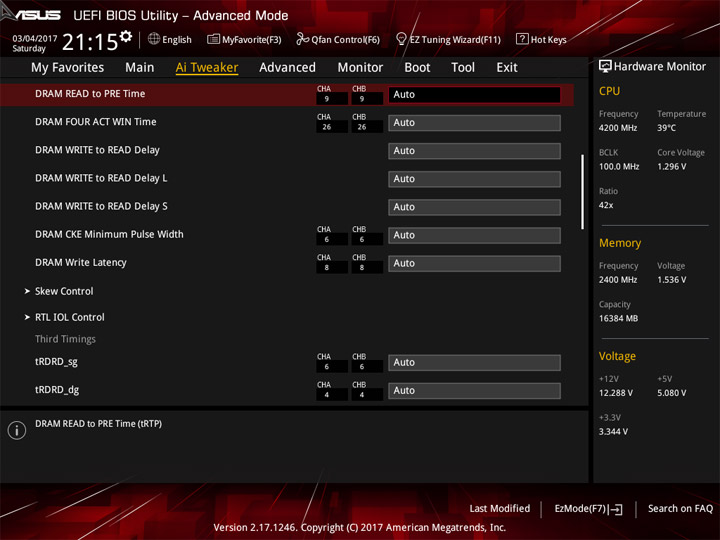This screenshot has width=720, height=540.
Task: Click Search on FAQ link
Action: 680,508
